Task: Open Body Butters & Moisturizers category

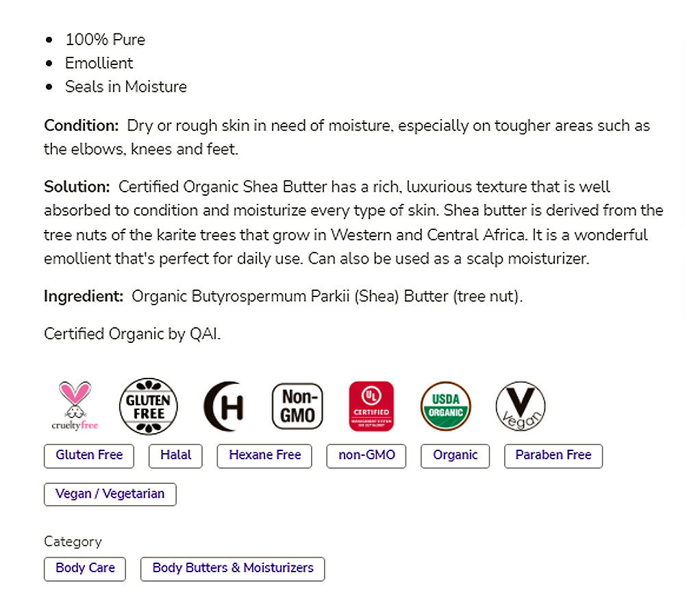Action: pyautogui.click(x=232, y=569)
